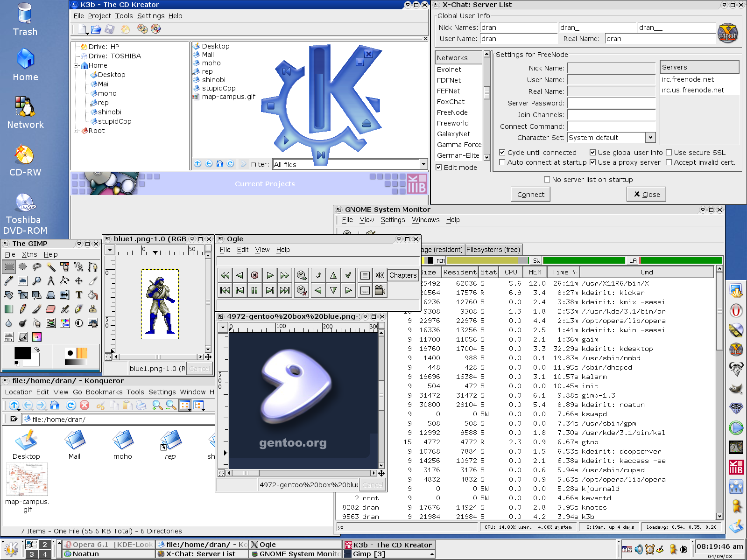Toggle Use global user info checkbox

(593, 153)
